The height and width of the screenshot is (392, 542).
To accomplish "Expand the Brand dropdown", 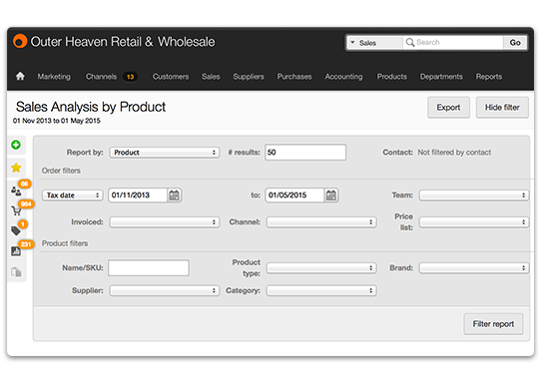I will tap(474, 268).
